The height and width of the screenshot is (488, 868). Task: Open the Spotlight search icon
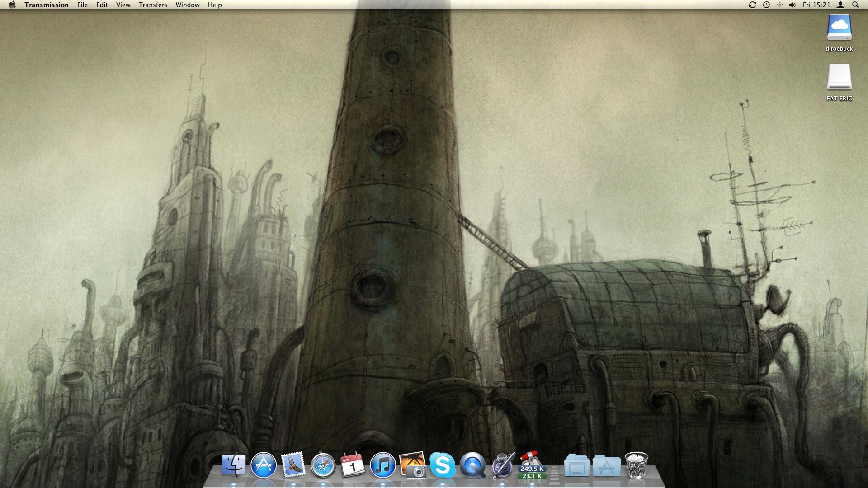click(855, 5)
